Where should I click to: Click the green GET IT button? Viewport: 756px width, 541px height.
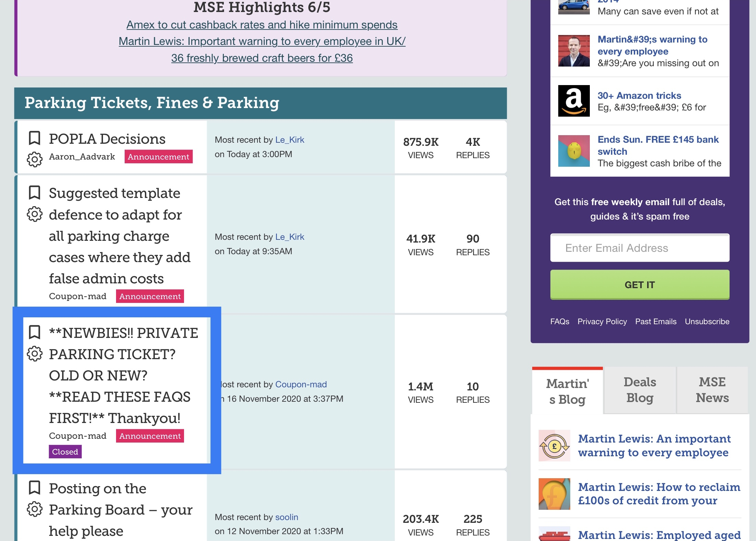640,285
